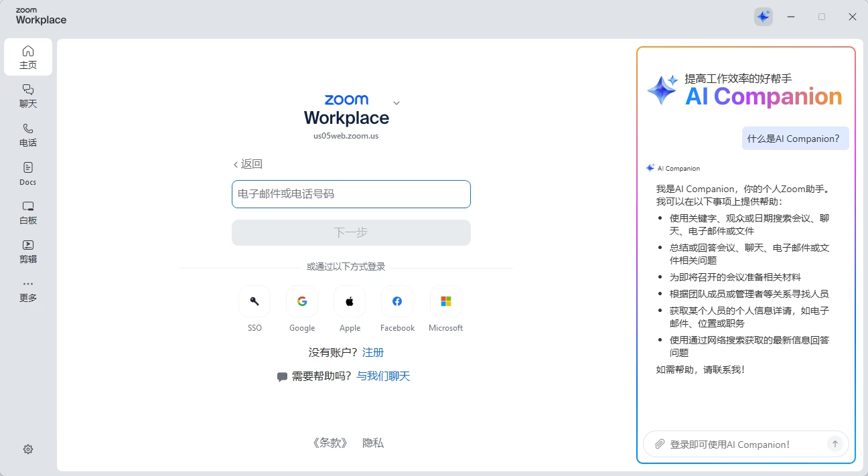Click the us05web.zoom.us domain text

tap(346, 136)
